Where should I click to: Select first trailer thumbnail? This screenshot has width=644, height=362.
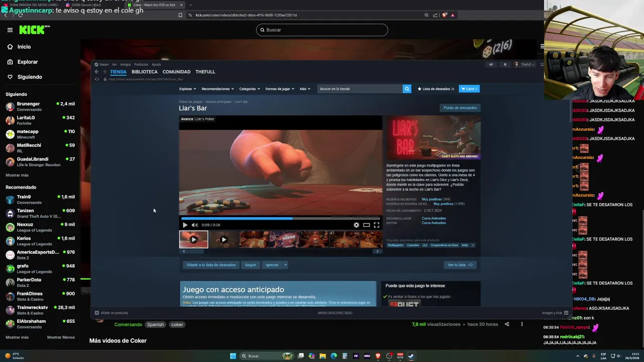[194, 240]
